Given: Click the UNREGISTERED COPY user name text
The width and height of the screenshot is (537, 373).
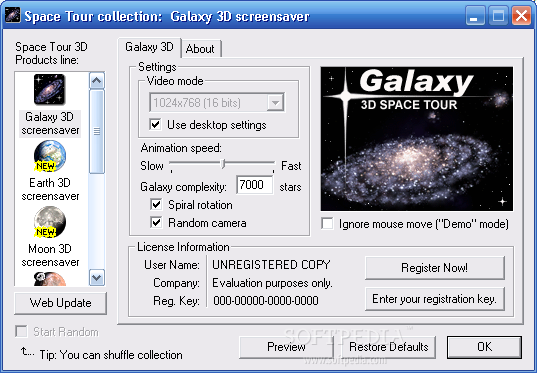Looking at the screenshot, I should tap(271, 265).
